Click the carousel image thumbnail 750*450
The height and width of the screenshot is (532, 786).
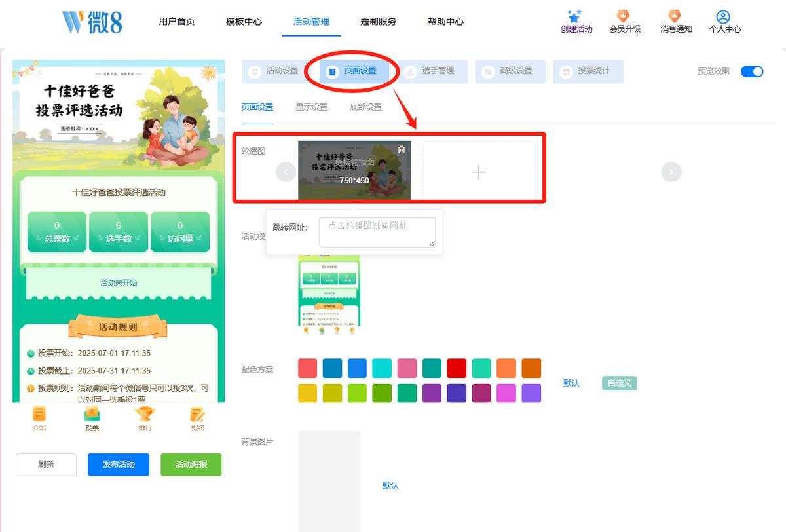point(354,170)
